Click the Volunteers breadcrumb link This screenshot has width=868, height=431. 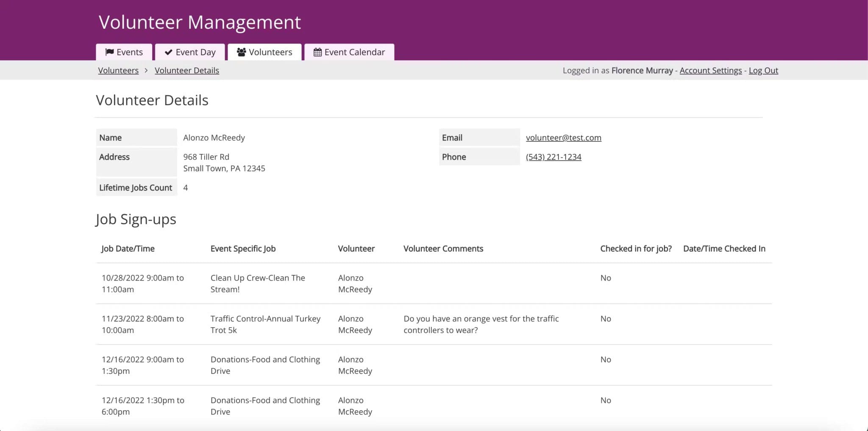(x=118, y=70)
